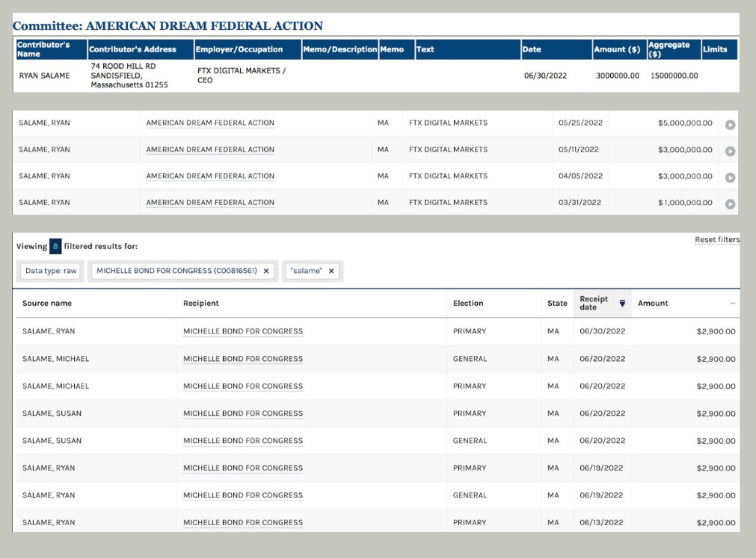The height and width of the screenshot is (558, 756).
Task: Remove the Michelle Bond for Congress filter
Action: point(266,271)
